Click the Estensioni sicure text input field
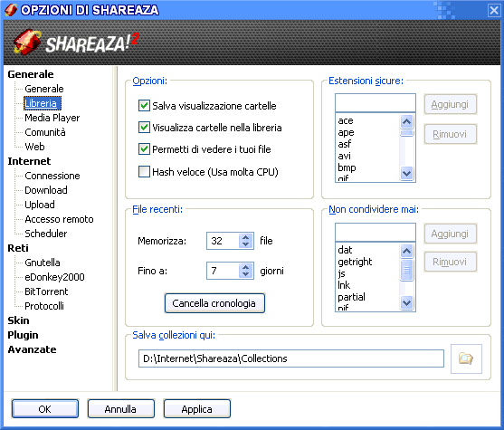This screenshot has height=430, width=504. pos(376,103)
